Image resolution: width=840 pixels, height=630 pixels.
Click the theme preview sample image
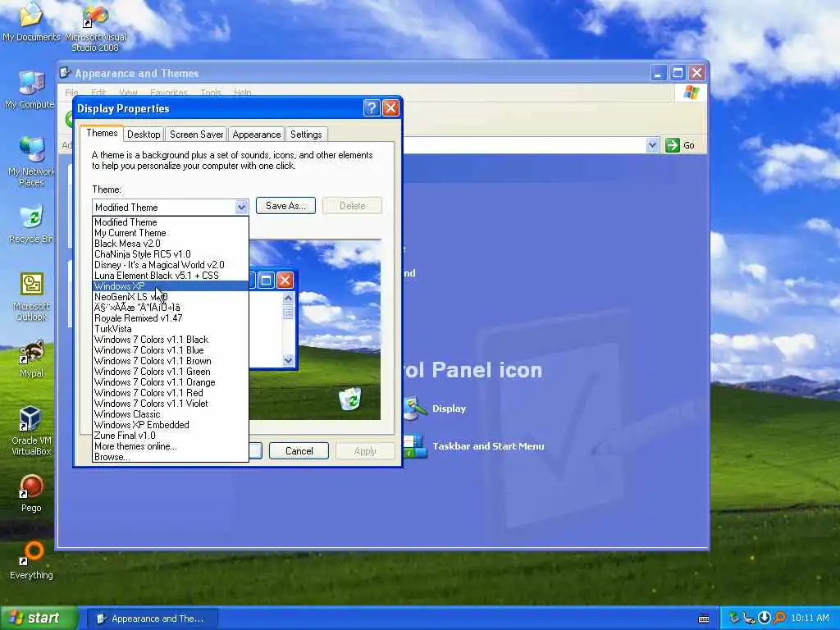315,330
